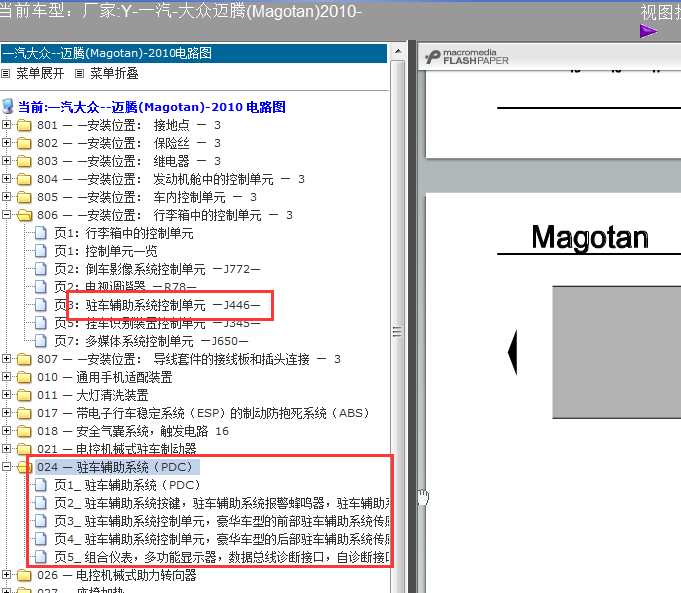Open 页1: 控制单元一览
The height and width of the screenshot is (593, 681).
tap(106, 251)
